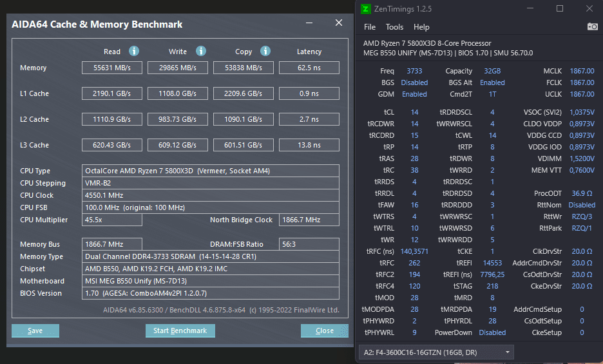Click the AMD Ryzen 7 5800X3D processor name in ZenTimings
This screenshot has height=364, width=603.
coord(427,43)
